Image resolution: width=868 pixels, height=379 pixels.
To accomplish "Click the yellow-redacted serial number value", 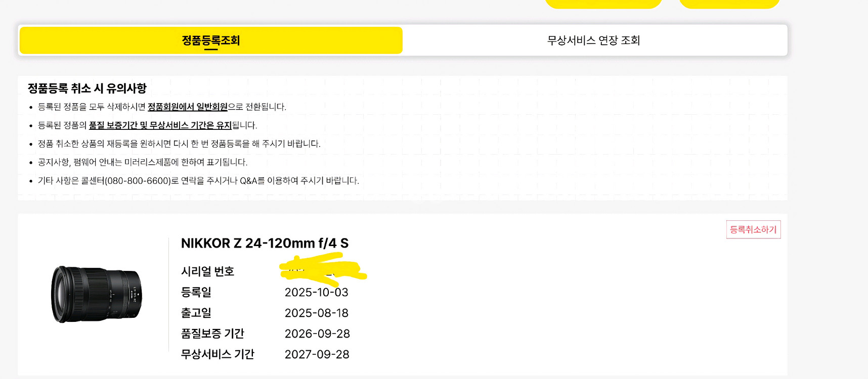I will pyautogui.click(x=322, y=269).
